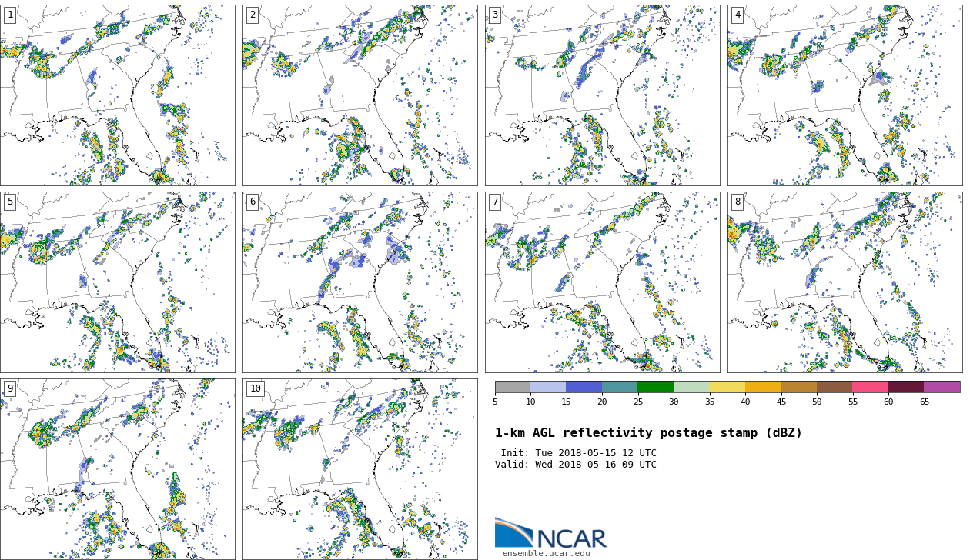Select the light lavender 10-15 dBZ swatch
This screenshot has width=970, height=560.
point(548,387)
